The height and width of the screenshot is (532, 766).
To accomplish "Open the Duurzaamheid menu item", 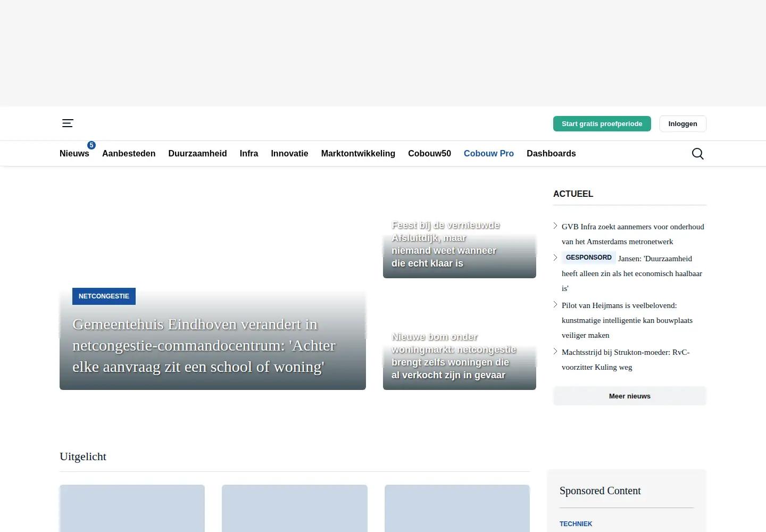I will (197, 154).
